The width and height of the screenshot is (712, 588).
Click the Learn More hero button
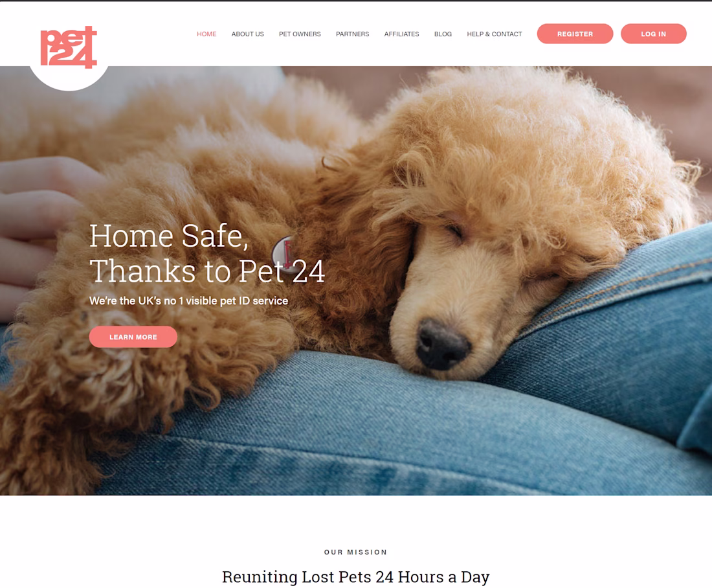[x=133, y=337]
